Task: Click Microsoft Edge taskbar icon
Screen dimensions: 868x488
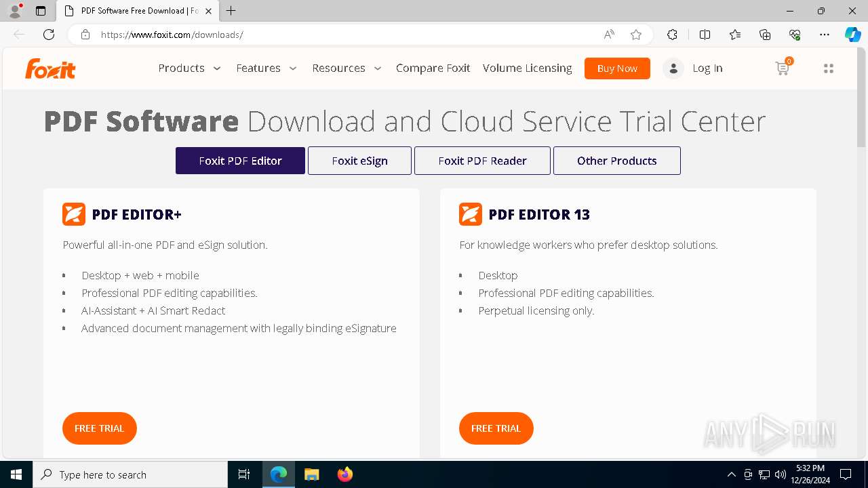Action: pyautogui.click(x=279, y=474)
